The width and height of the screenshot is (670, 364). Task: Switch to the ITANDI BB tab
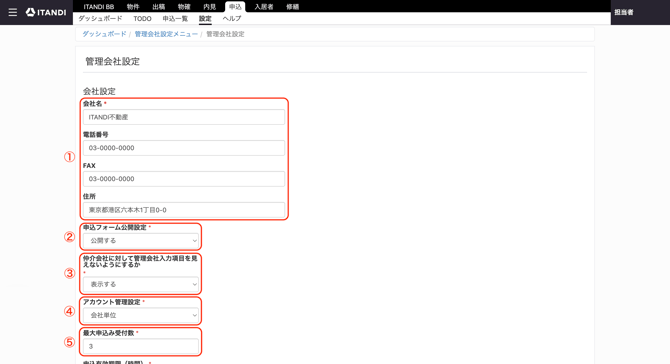pos(99,6)
